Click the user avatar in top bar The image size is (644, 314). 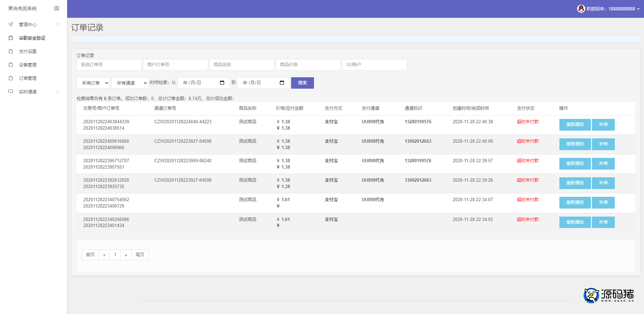(x=581, y=9)
